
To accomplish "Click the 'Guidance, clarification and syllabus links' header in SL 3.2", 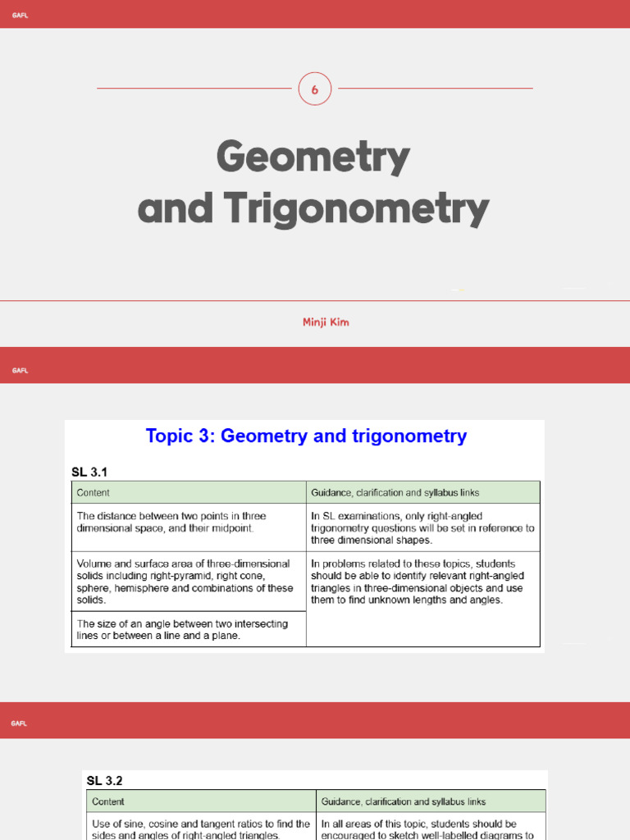I will click(431, 801).
